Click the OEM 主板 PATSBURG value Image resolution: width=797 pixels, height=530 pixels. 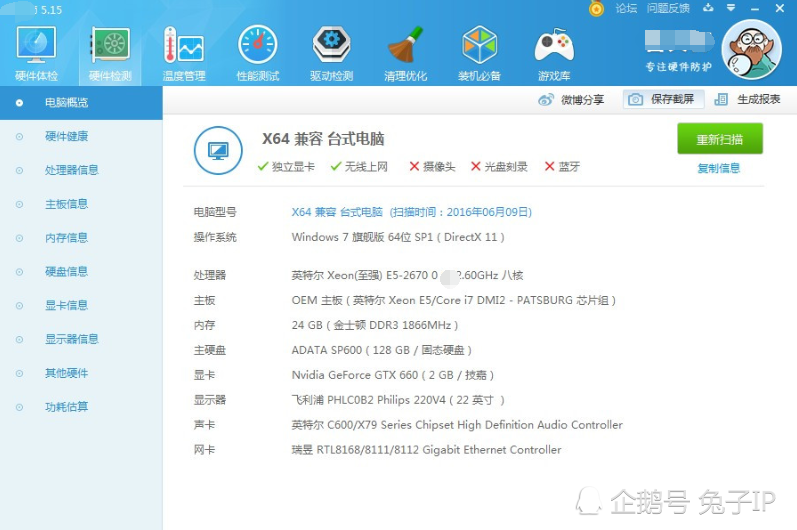tap(453, 300)
